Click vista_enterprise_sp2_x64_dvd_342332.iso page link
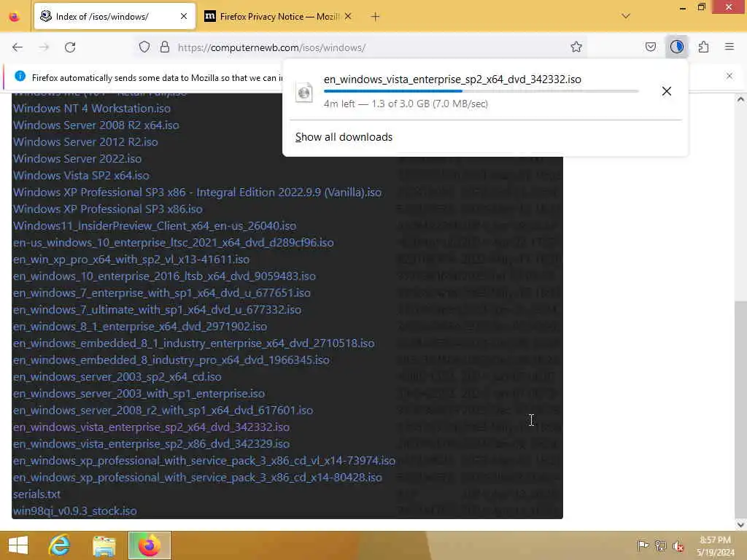The image size is (747, 560). coord(151,427)
